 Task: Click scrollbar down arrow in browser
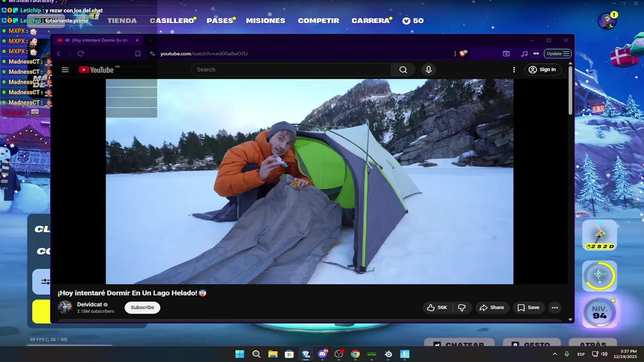coord(570,320)
